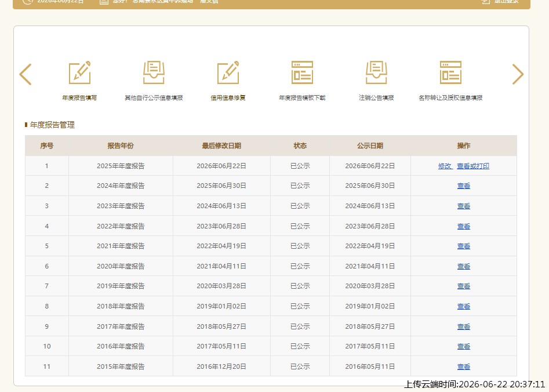Click the 报告年份 column header
The image size is (549, 392).
pyautogui.click(x=121, y=146)
